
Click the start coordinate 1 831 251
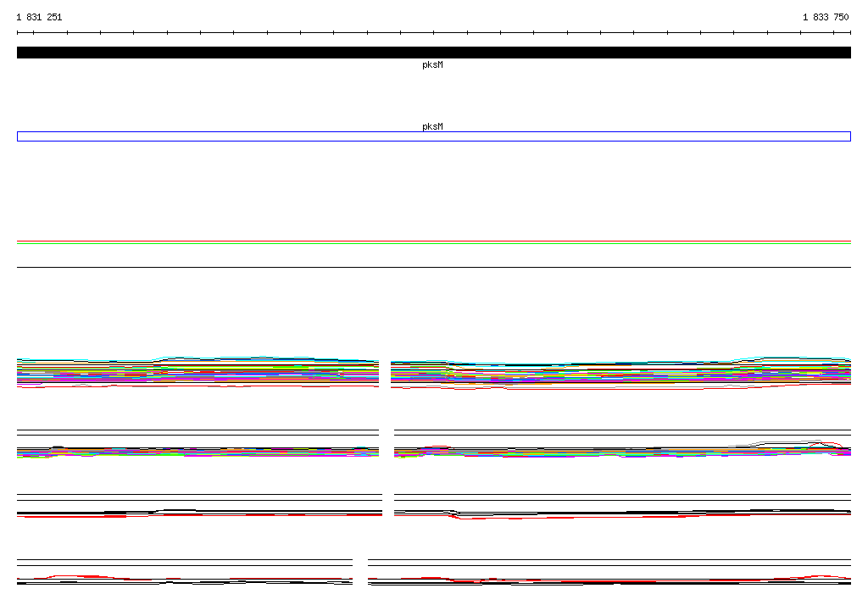coord(39,17)
